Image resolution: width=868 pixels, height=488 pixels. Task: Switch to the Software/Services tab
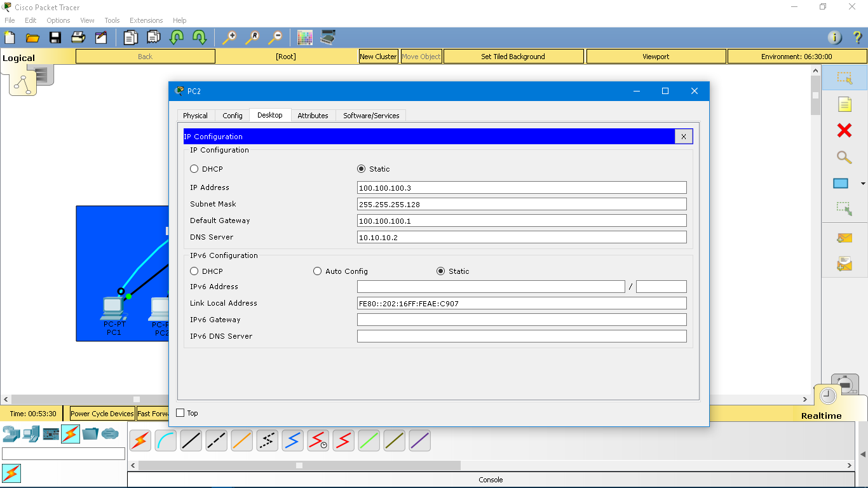coord(371,116)
